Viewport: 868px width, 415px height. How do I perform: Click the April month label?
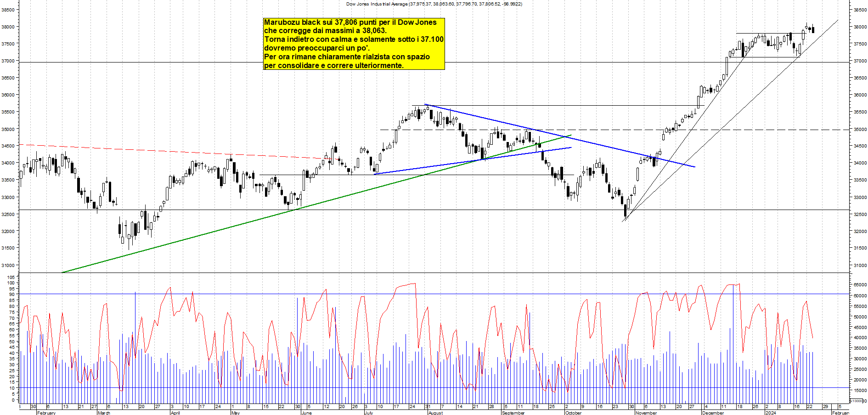(x=175, y=413)
